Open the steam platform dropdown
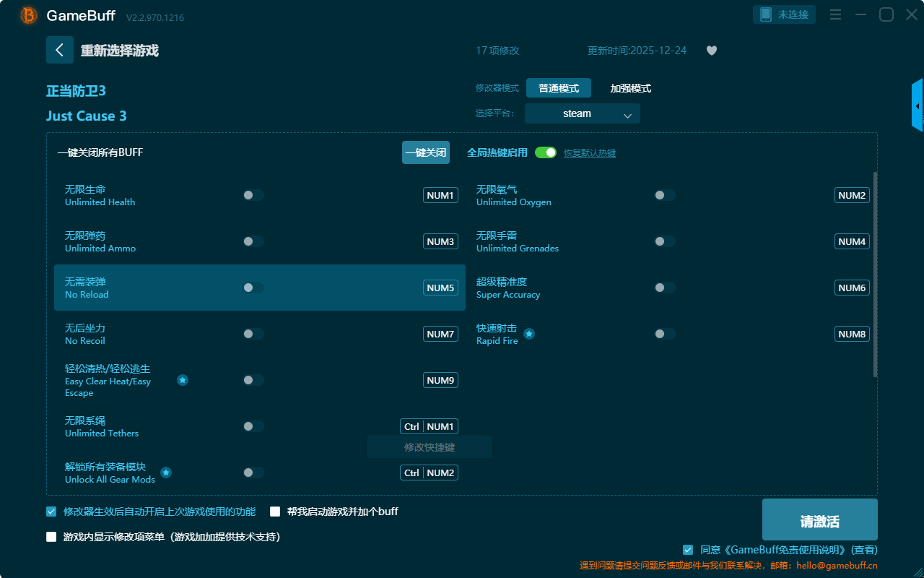This screenshot has height=578, width=924. [582, 113]
